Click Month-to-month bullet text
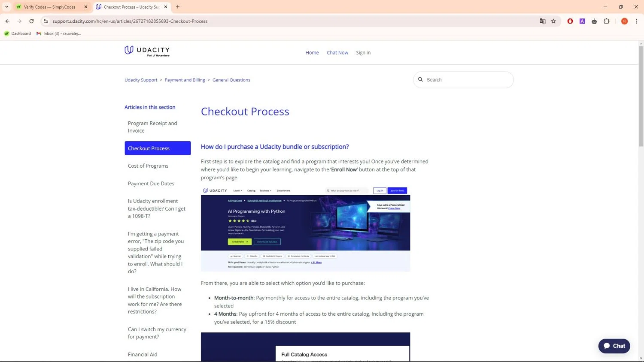 (x=322, y=302)
